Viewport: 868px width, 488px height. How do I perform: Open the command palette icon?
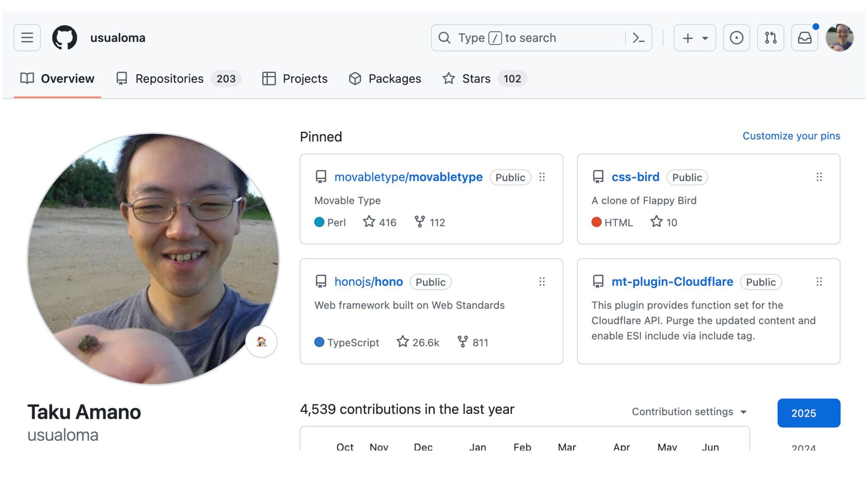[638, 38]
